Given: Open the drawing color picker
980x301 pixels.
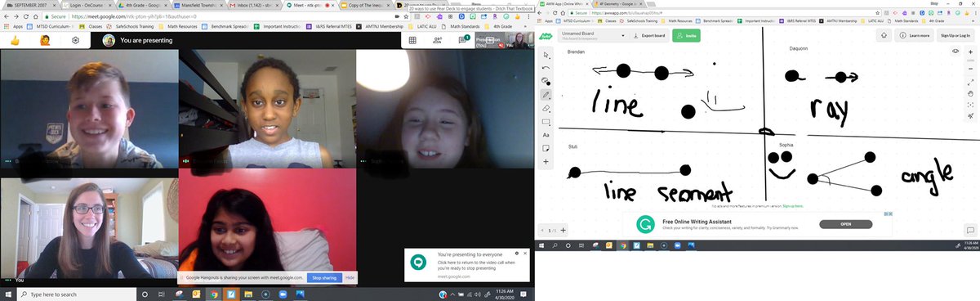Looking at the screenshot, I should coord(546,81).
